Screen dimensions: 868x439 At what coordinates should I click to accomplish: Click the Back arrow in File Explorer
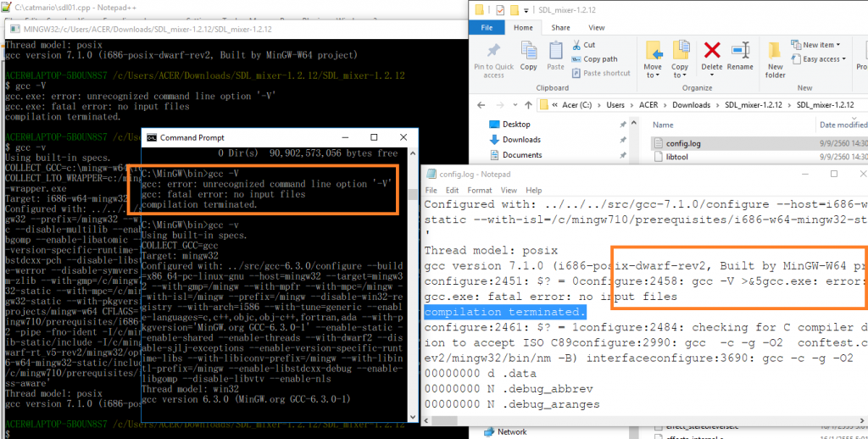(x=482, y=104)
